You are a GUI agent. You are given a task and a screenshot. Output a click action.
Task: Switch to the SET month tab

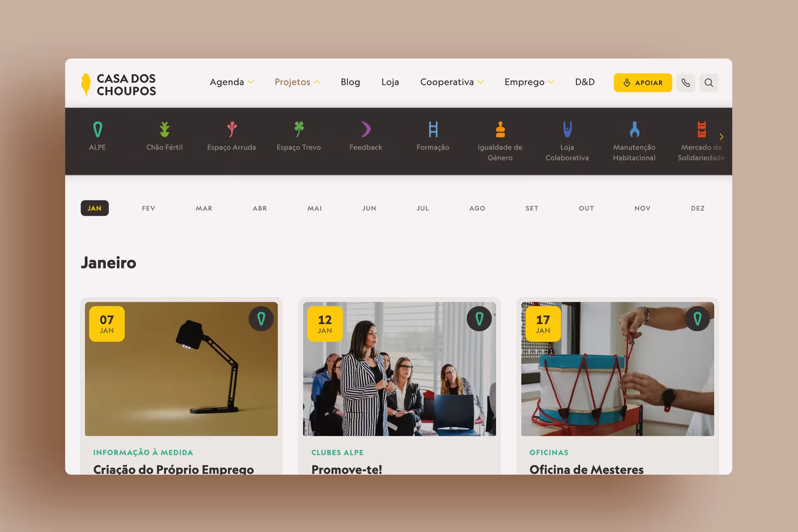click(532, 208)
